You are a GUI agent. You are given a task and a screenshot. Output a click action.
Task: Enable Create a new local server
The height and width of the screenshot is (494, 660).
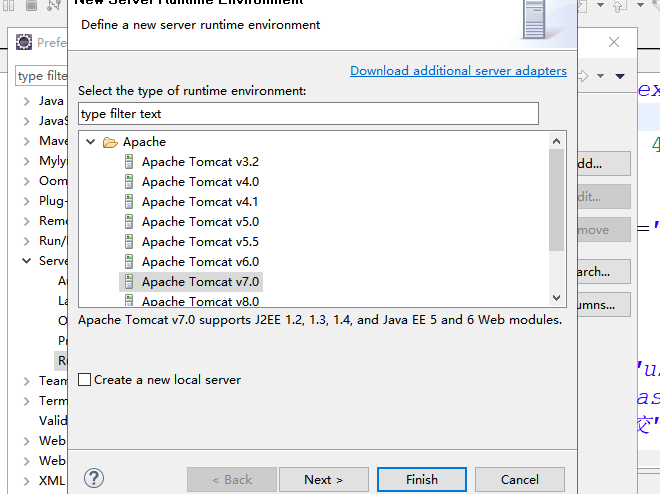tap(85, 380)
